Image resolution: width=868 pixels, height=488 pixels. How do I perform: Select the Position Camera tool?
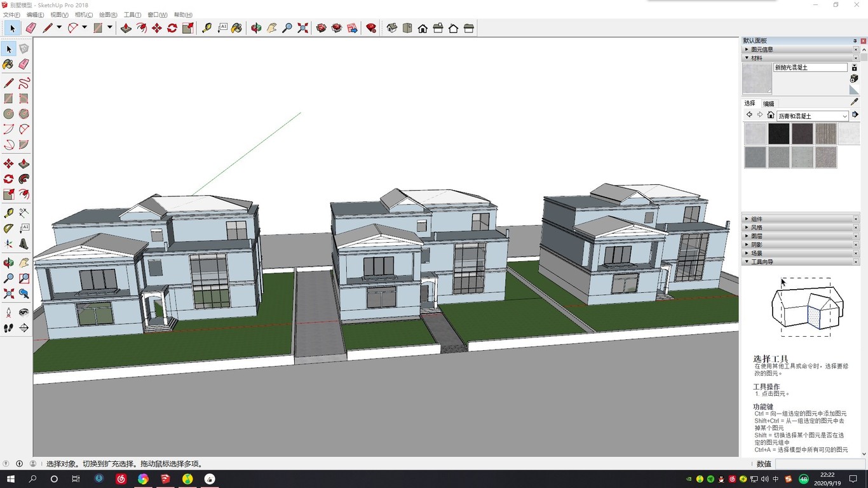tap(9, 313)
